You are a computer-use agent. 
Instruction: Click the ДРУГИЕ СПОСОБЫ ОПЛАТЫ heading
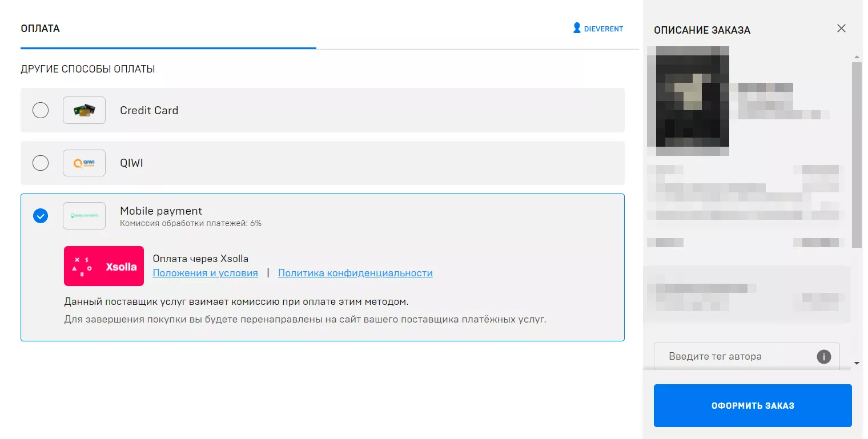coord(88,69)
